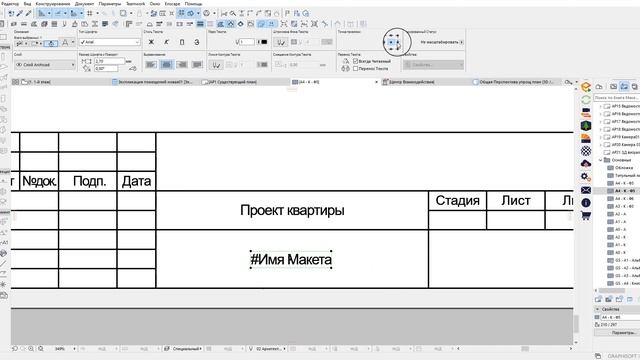Click the grid snap toolbar icon
This screenshot has height=360, width=640.
coord(89,13)
